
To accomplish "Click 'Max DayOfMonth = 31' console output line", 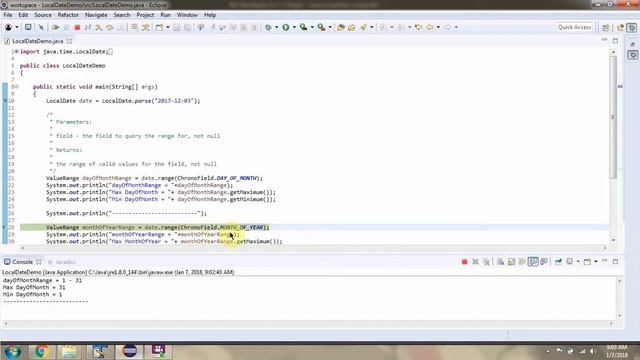I will [x=34, y=287].
